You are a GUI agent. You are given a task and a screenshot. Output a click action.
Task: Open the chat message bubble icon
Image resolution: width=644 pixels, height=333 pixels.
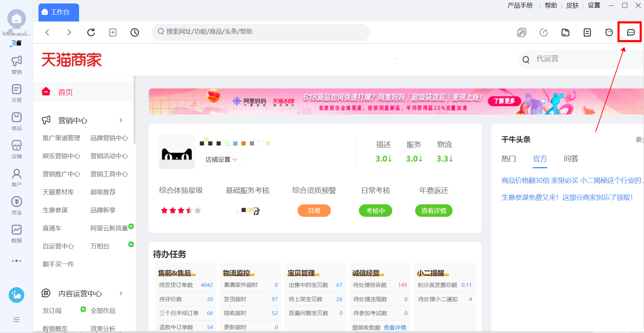[x=631, y=33]
